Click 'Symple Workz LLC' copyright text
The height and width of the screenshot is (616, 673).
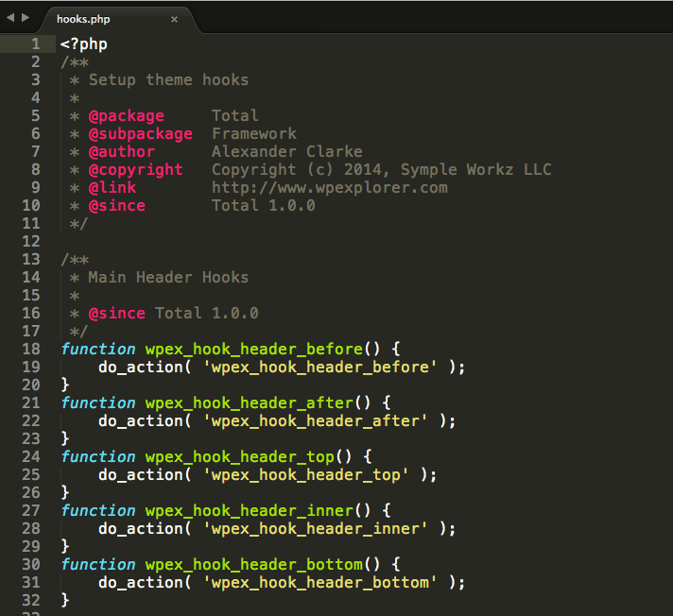476,170
